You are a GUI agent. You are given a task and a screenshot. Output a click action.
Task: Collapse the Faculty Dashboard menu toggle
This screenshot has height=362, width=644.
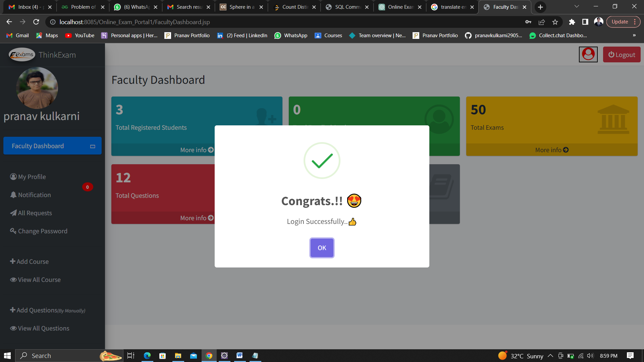click(93, 146)
